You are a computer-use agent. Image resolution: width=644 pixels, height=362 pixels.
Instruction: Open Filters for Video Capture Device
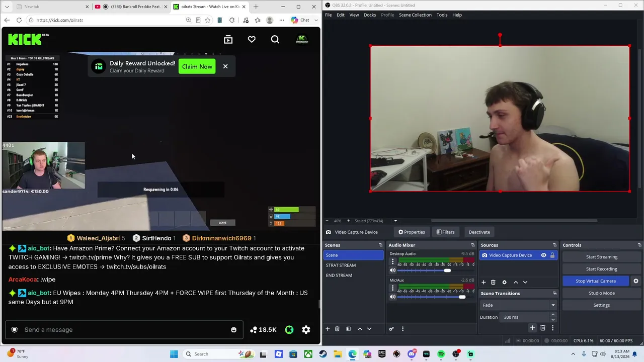point(445,232)
